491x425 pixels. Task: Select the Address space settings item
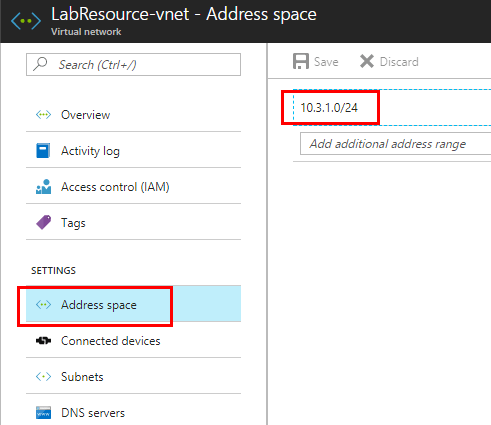click(133, 305)
